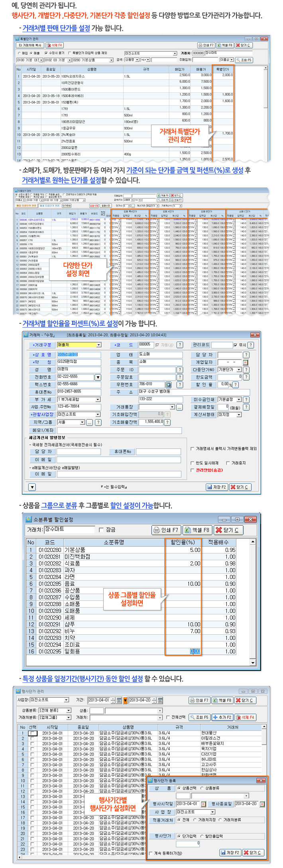This screenshot has width=283, height=868.
Task: Click 저장 F2 in 거래처 수정 window
Action: (216, 487)
